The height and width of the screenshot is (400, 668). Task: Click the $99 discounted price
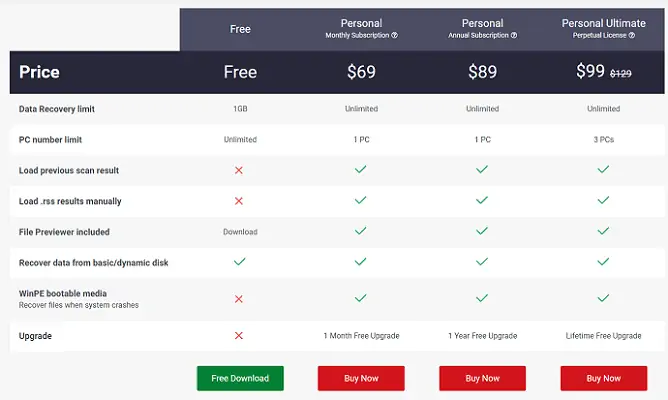[590, 71]
